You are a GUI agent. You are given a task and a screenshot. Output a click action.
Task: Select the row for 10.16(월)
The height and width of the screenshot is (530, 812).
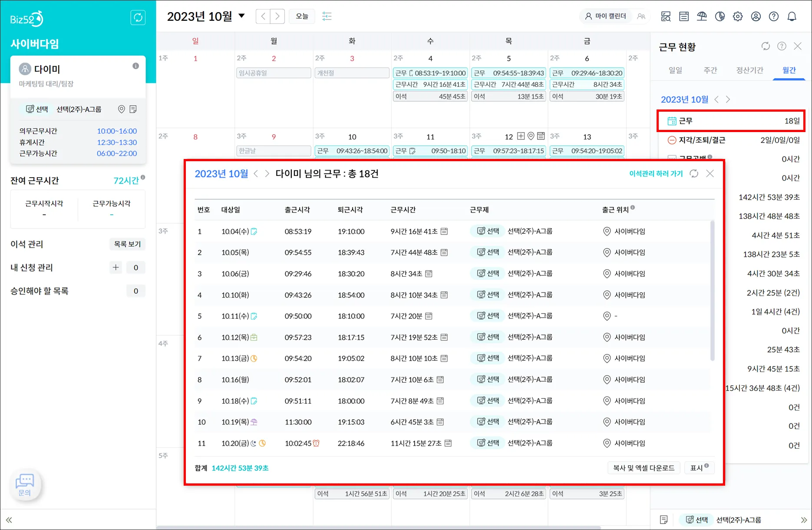452,380
